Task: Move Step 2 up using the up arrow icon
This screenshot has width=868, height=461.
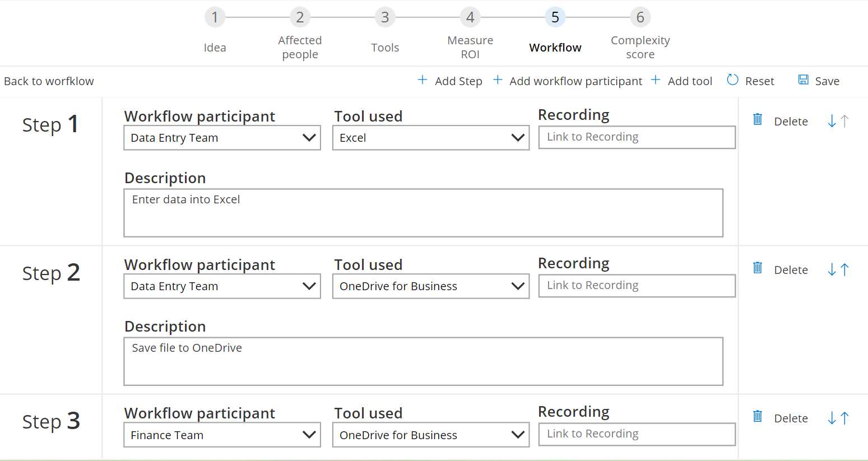Action: [x=843, y=268]
